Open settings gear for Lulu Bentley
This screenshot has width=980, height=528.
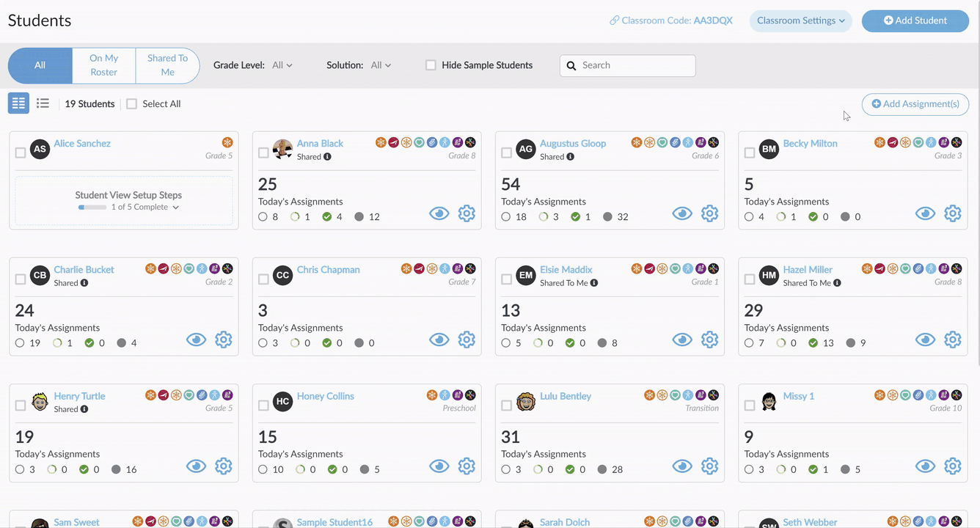pyautogui.click(x=709, y=466)
